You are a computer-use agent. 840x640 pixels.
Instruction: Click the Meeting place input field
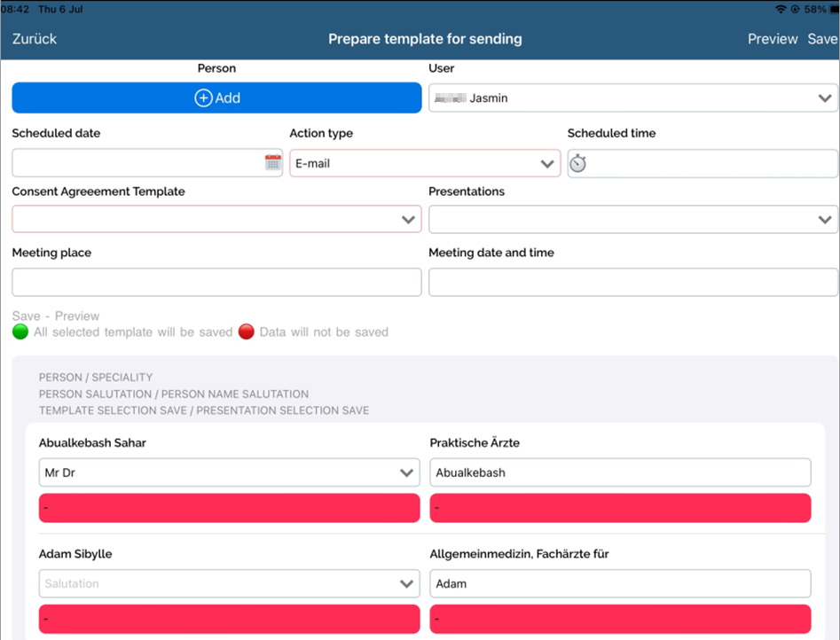point(216,282)
